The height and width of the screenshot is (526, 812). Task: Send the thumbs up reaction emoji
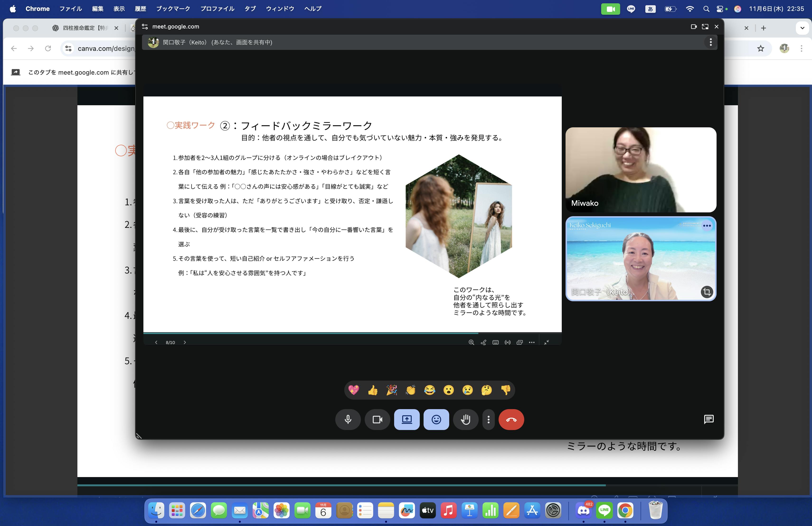pyautogui.click(x=373, y=390)
